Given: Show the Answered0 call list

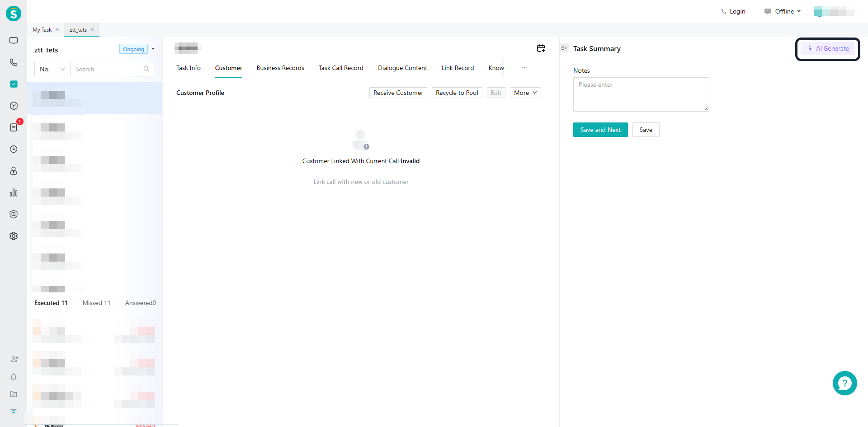Looking at the screenshot, I should (141, 303).
